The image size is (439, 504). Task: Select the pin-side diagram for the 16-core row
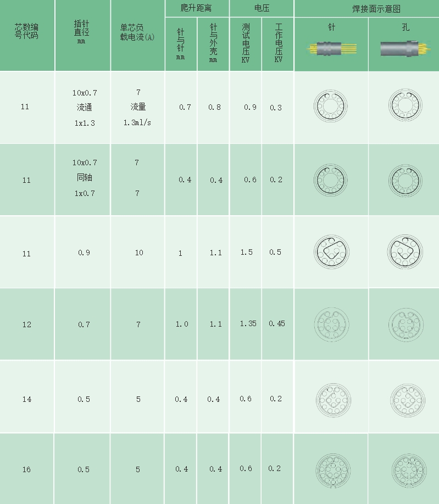[x=331, y=469]
